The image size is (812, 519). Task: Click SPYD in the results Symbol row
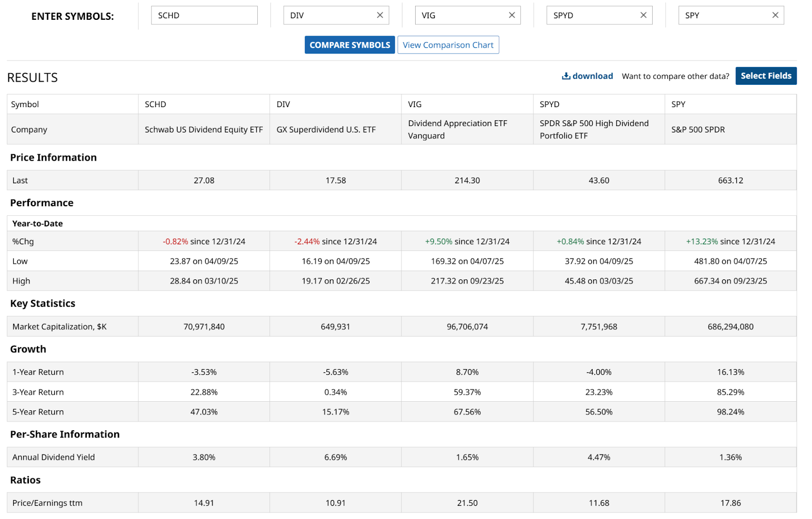(x=549, y=104)
